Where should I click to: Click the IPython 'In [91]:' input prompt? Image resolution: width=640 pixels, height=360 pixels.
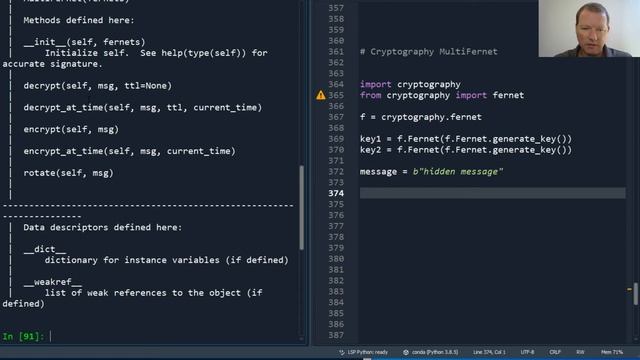[23, 336]
